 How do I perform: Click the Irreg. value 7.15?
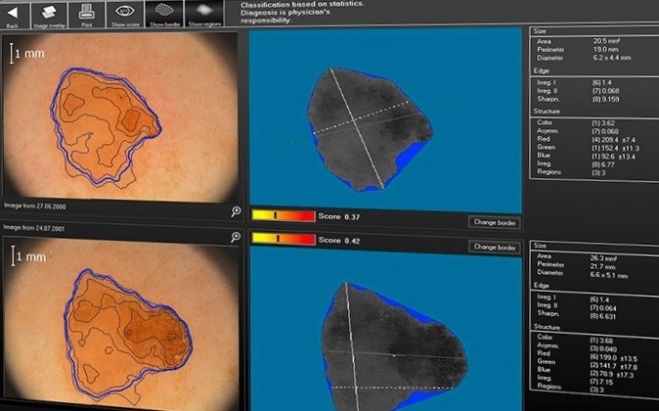(x=601, y=383)
